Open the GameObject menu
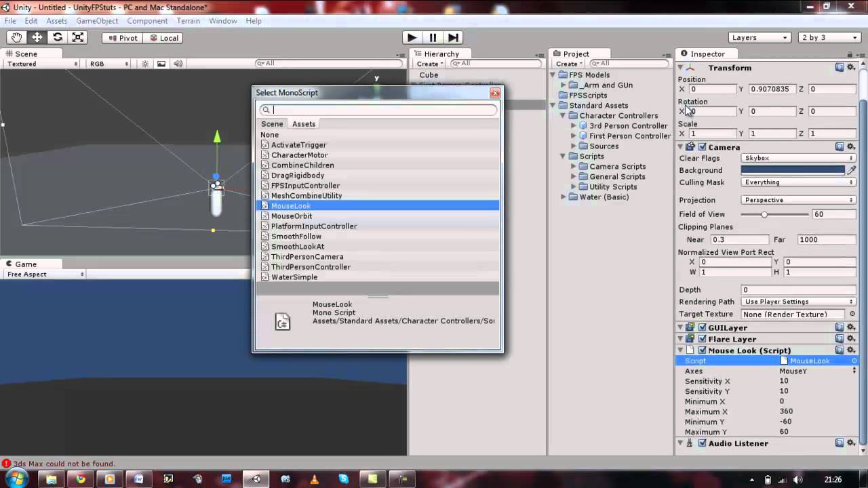The image size is (868, 488). pyautogui.click(x=97, y=21)
